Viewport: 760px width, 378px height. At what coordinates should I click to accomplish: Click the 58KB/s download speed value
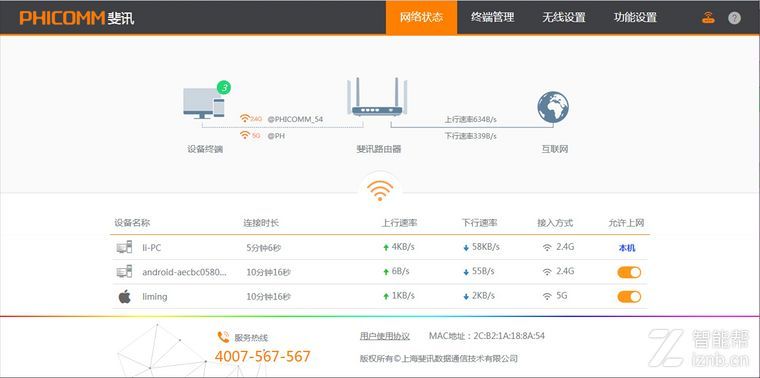point(486,247)
